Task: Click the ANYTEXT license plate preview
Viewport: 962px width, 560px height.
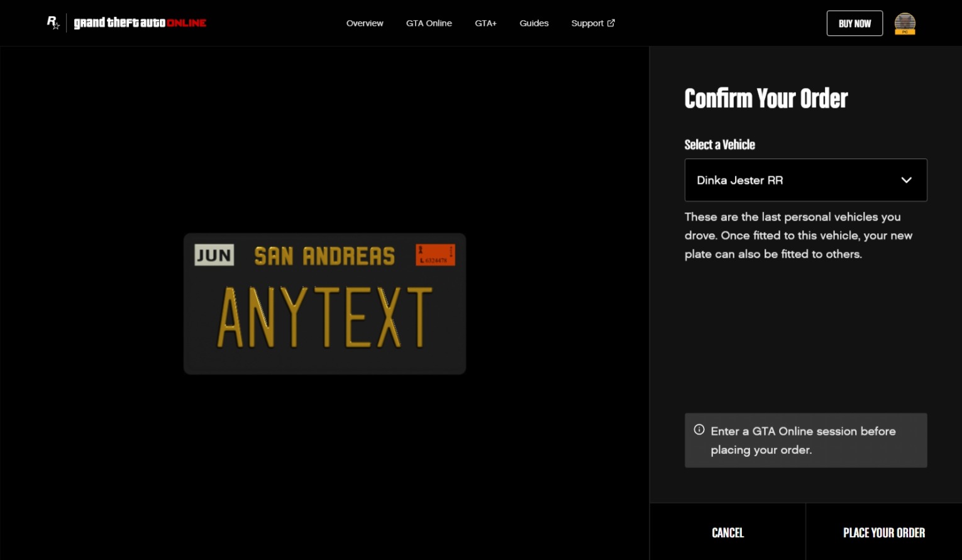Action: [324, 304]
